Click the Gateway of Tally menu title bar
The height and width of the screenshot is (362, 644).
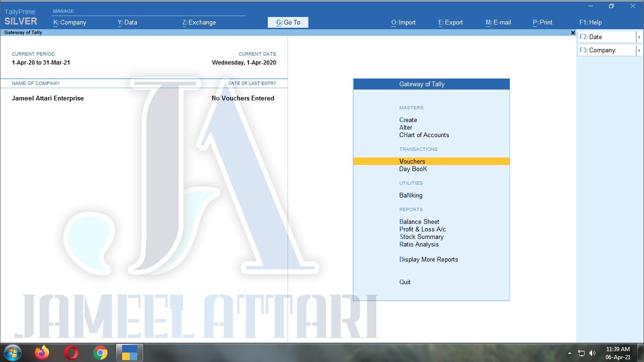pos(431,84)
